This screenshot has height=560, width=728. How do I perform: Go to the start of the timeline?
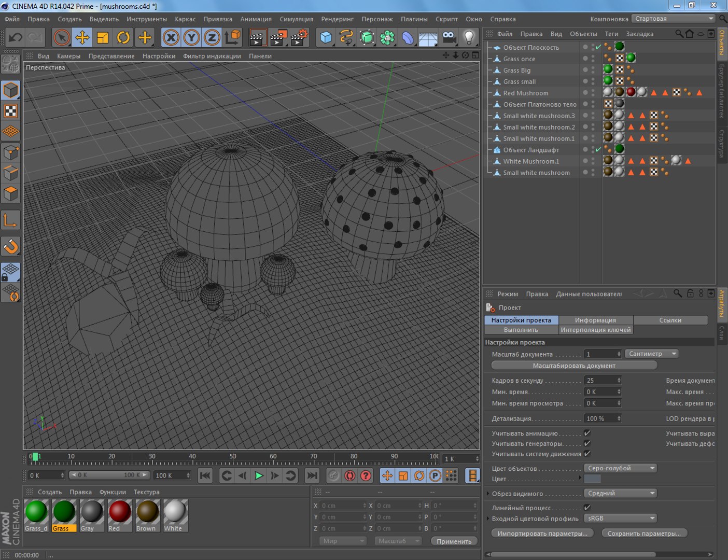pos(205,475)
